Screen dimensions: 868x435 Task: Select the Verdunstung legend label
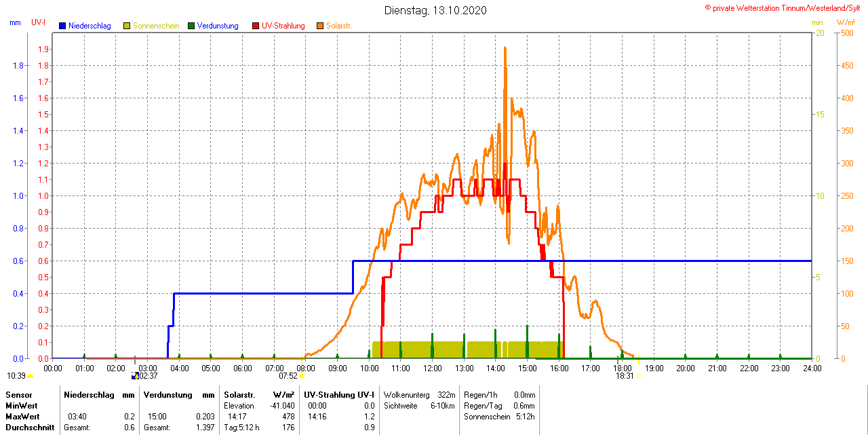point(218,26)
